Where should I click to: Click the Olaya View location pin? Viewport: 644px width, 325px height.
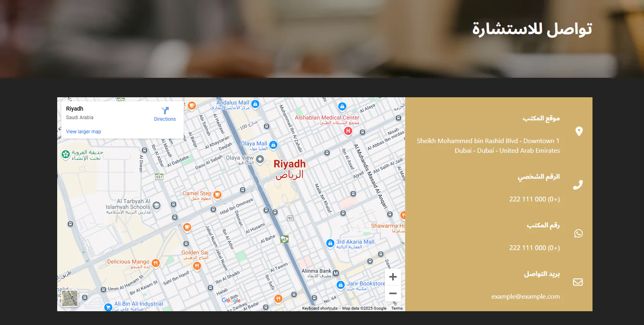[x=260, y=159]
